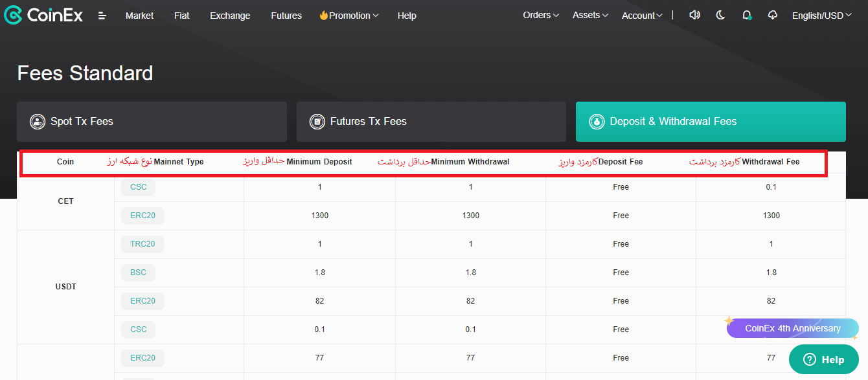The width and height of the screenshot is (868, 380).
Task: Click the Withdrawal Fee column header
Action: coord(771,162)
